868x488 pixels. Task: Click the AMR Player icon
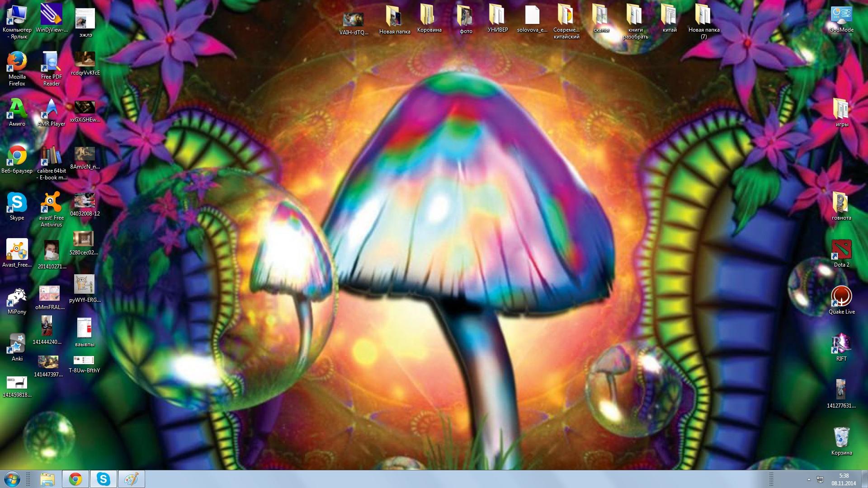51,109
